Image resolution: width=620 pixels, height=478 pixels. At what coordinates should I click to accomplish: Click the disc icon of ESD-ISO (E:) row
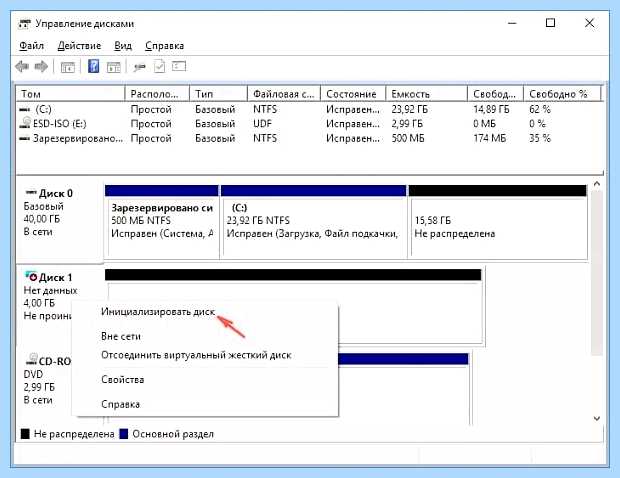[25, 123]
